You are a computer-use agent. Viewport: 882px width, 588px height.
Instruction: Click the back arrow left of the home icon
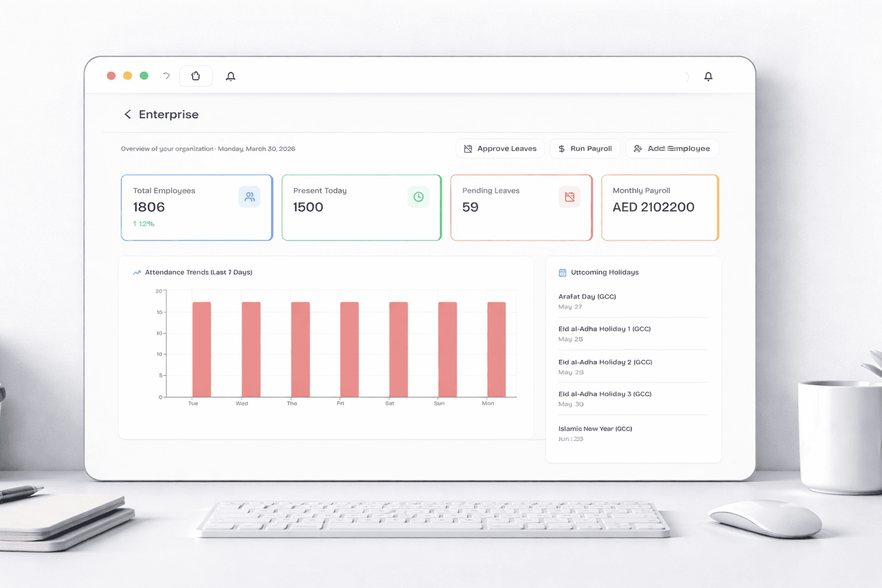(x=166, y=75)
